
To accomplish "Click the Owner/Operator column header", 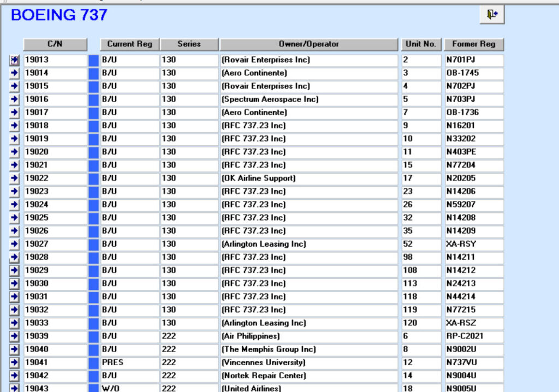I will coord(309,44).
